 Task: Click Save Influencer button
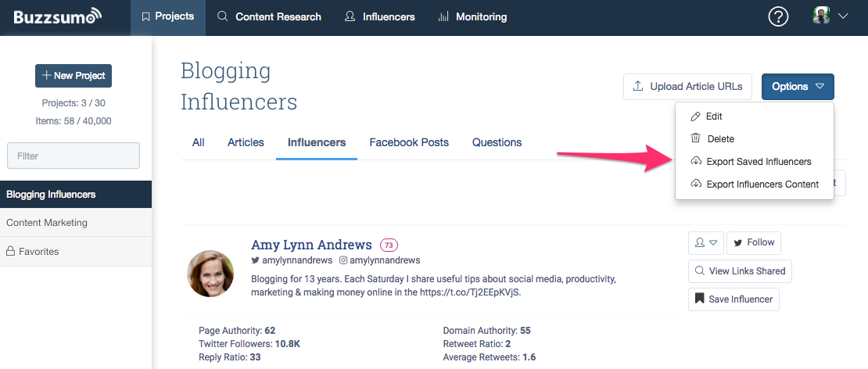pos(734,299)
